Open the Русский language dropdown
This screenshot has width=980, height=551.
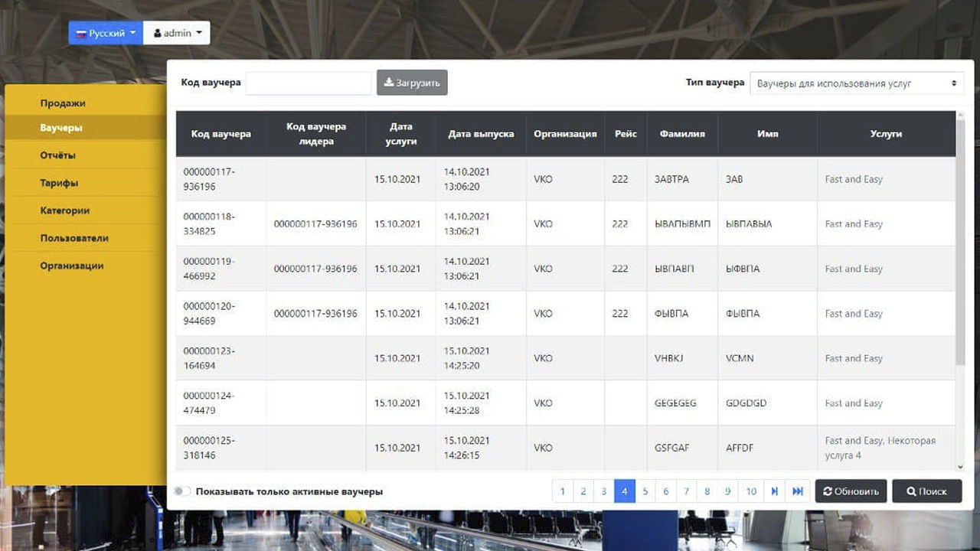105,32
